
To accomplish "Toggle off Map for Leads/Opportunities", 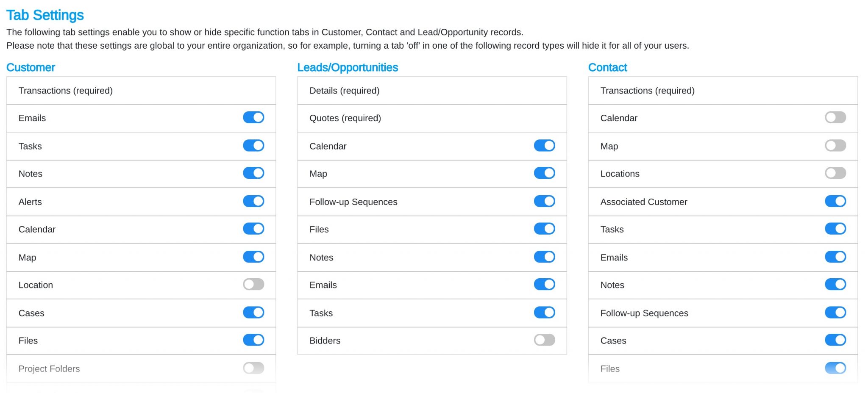I will point(544,173).
